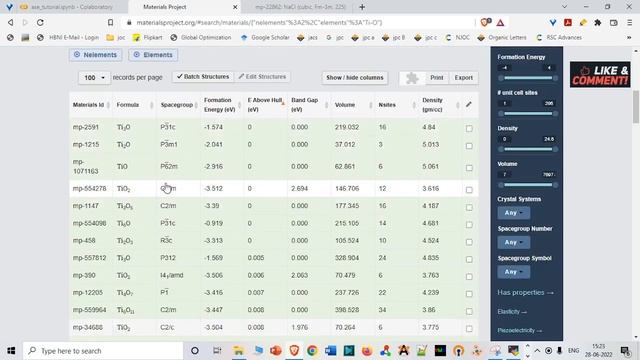Image resolution: width=640 pixels, height=360 pixels.
Task: Tick the checkbox for mp-2591
Action: (469, 128)
